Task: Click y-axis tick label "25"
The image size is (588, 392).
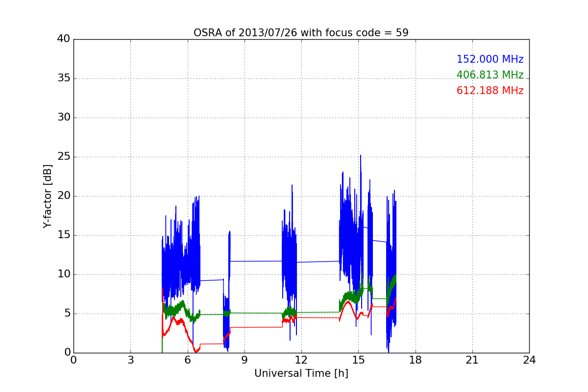Action: (x=64, y=157)
